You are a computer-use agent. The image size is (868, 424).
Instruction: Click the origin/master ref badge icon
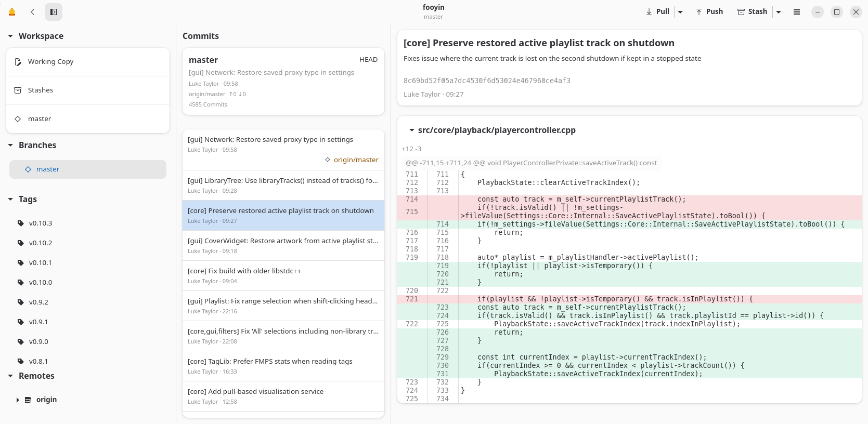[328, 160]
